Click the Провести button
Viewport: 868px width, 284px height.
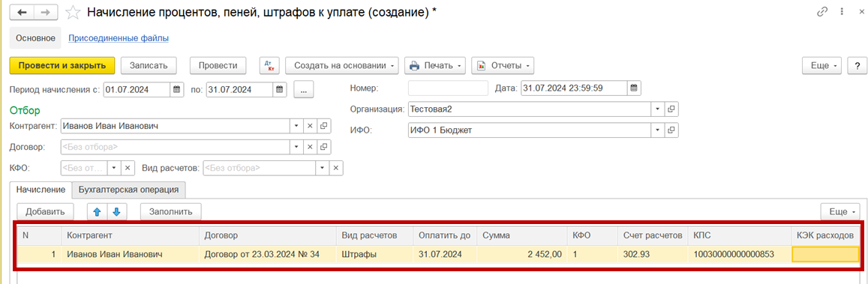pyautogui.click(x=218, y=66)
